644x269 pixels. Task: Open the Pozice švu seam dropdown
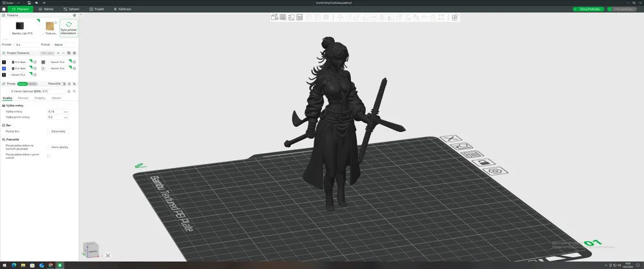tap(58, 131)
